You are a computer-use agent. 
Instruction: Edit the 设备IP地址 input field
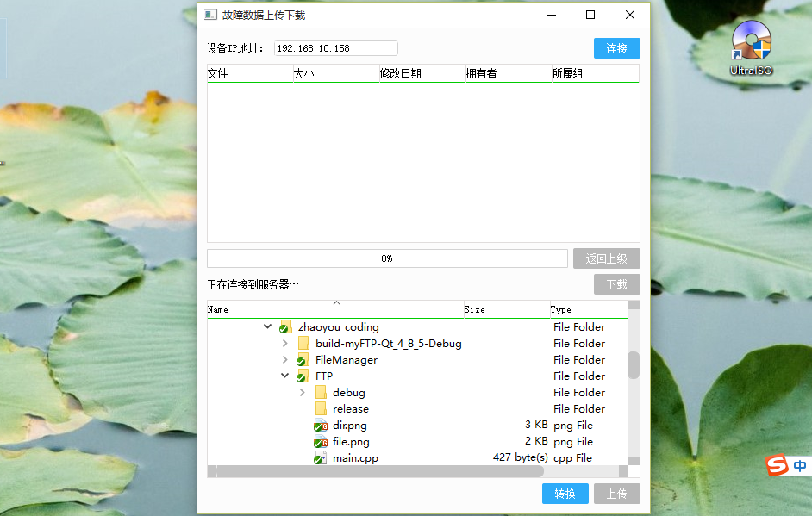335,48
